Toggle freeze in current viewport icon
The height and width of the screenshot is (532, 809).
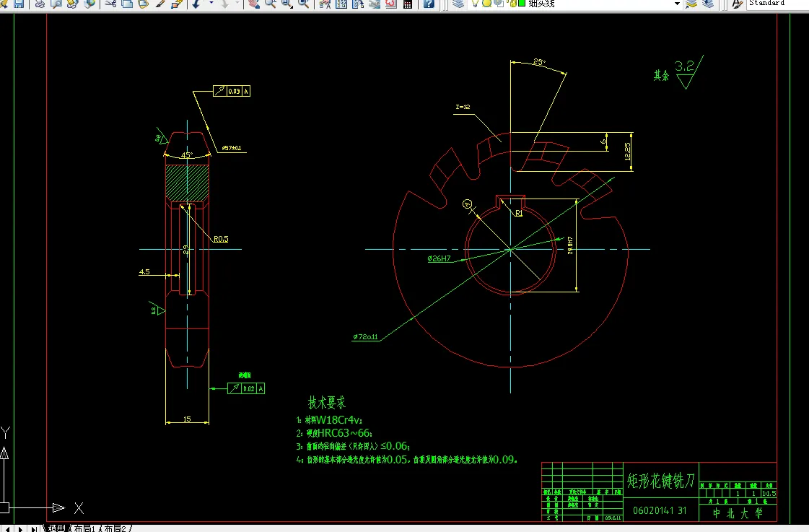[499, 4]
